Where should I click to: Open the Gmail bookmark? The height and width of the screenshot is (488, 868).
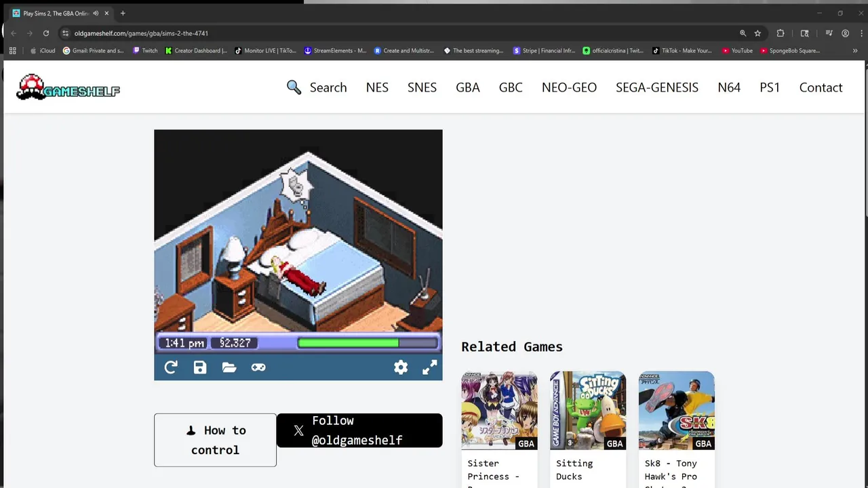click(x=93, y=51)
